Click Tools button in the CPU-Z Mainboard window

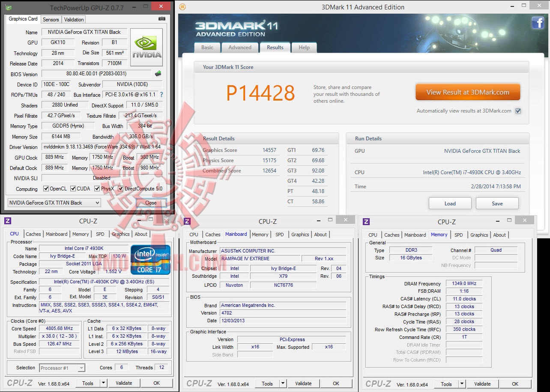pos(267,383)
